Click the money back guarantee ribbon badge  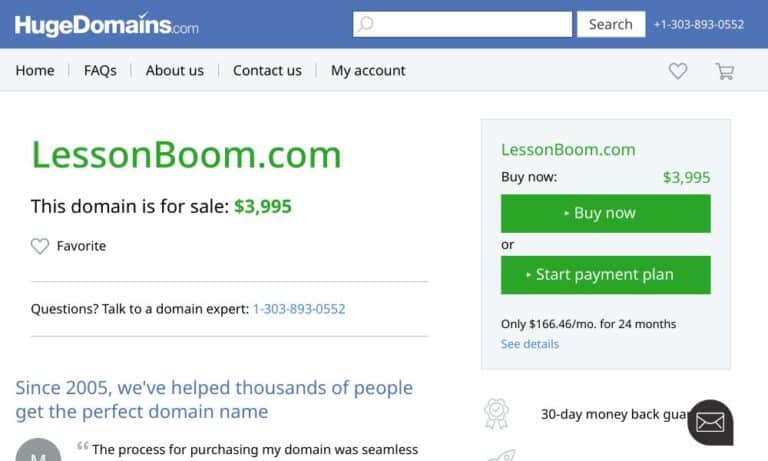click(x=496, y=413)
